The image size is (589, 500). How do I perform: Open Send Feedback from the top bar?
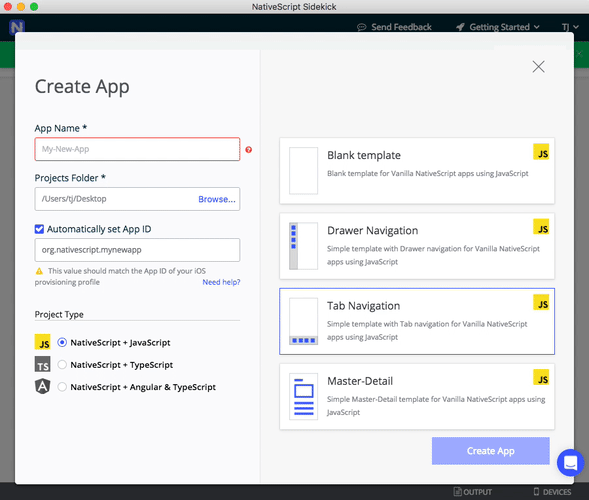point(401,27)
